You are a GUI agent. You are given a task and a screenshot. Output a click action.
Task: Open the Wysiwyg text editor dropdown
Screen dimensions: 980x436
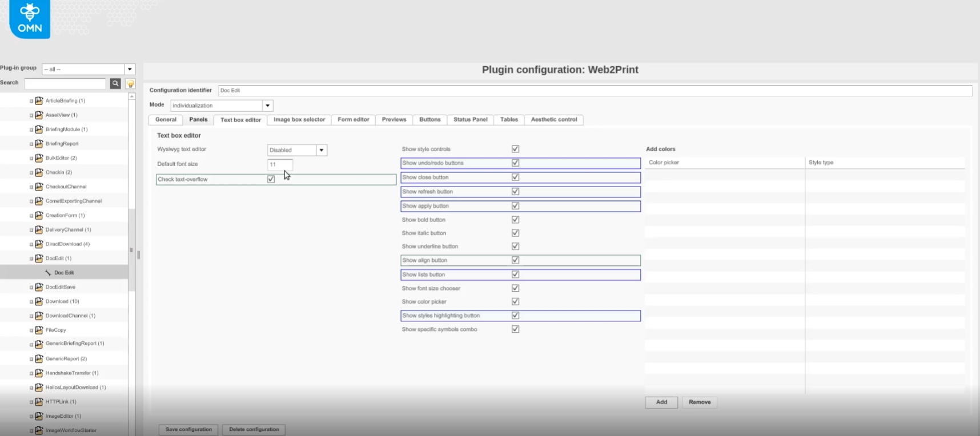tap(322, 150)
